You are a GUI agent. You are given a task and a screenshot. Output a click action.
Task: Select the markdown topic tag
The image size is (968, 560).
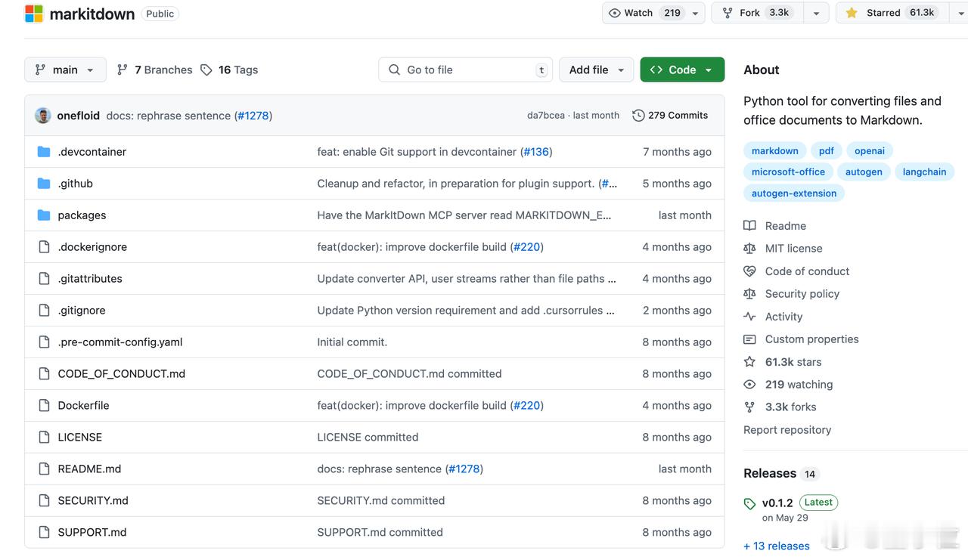pyautogui.click(x=775, y=150)
